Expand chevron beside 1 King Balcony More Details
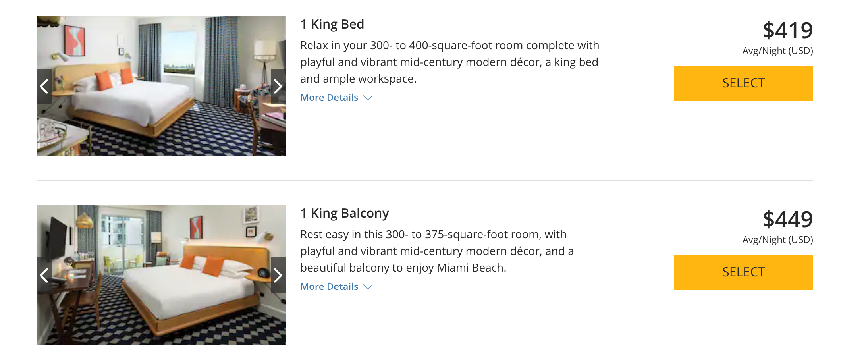The width and height of the screenshot is (868, 355). pyautogui.click(x=368, y=287)
